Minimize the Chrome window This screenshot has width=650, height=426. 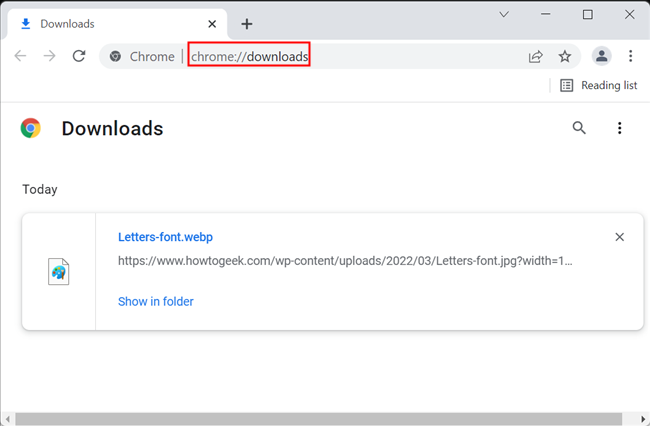point(546,15)
